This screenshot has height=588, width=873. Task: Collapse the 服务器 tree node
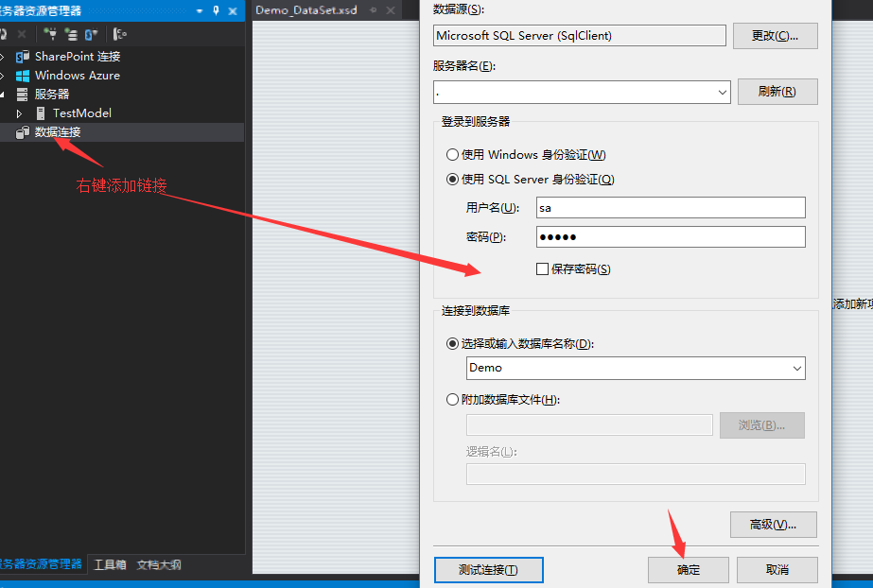2,95
